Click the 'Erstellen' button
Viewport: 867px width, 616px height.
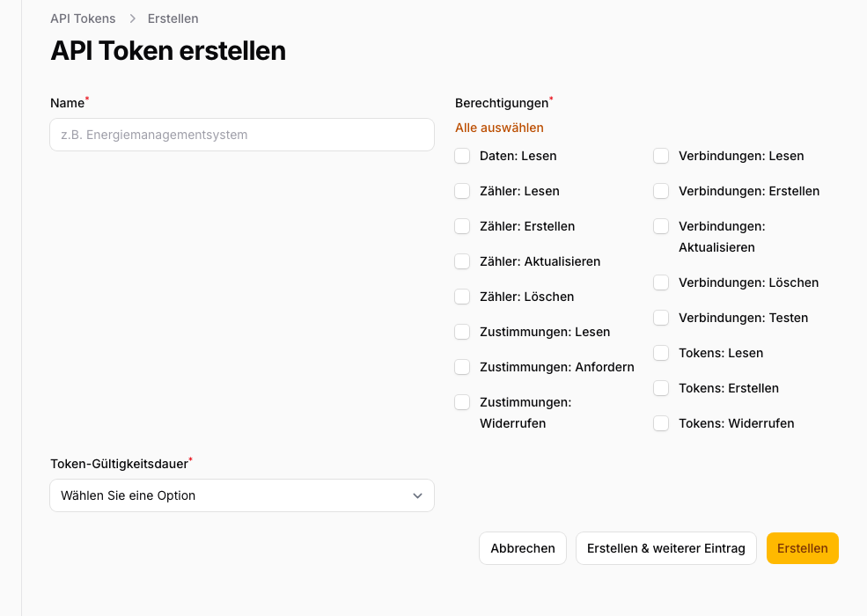pos(802,548)
